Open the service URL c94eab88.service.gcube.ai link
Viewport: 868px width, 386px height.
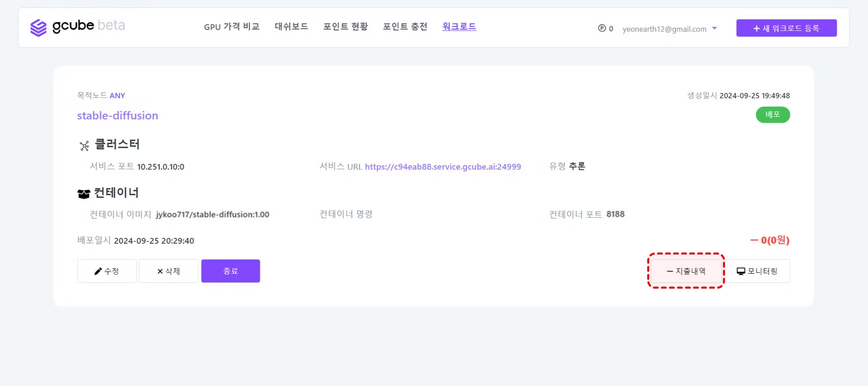(x=443, y=167)
